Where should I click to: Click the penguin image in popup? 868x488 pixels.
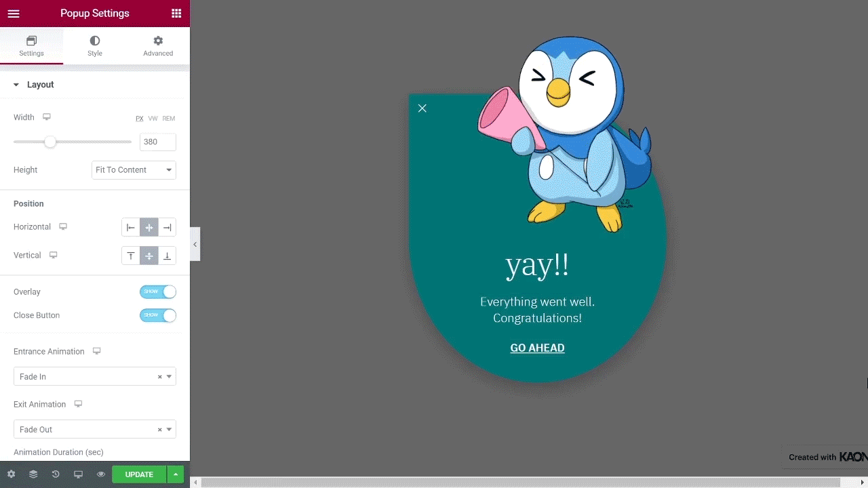tap(566, 134)
